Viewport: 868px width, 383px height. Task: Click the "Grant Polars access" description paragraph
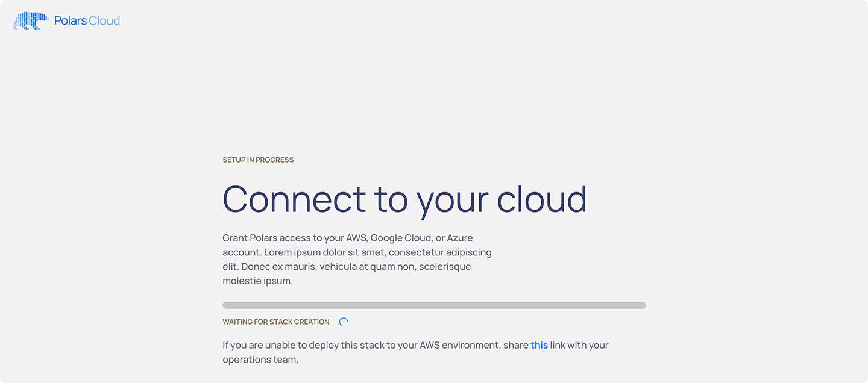357,260
